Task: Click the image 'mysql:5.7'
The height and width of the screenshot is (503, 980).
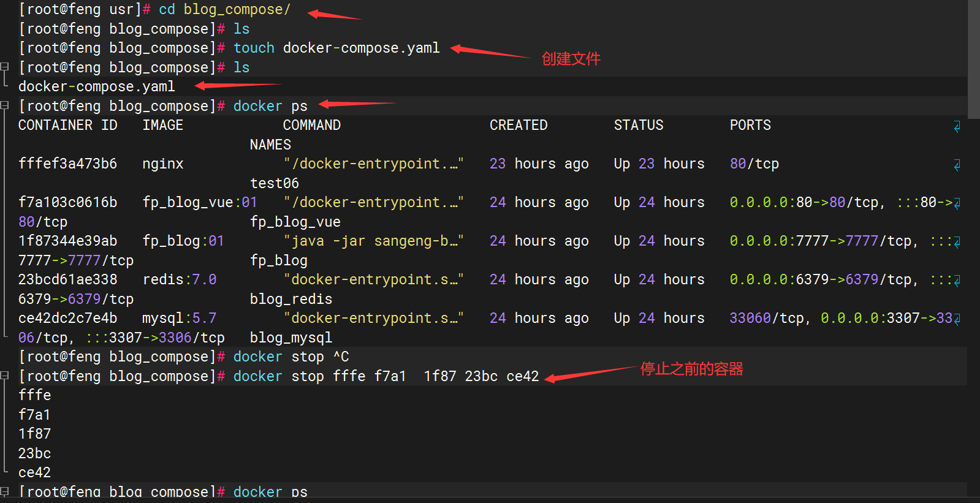Action: point(179,318)
